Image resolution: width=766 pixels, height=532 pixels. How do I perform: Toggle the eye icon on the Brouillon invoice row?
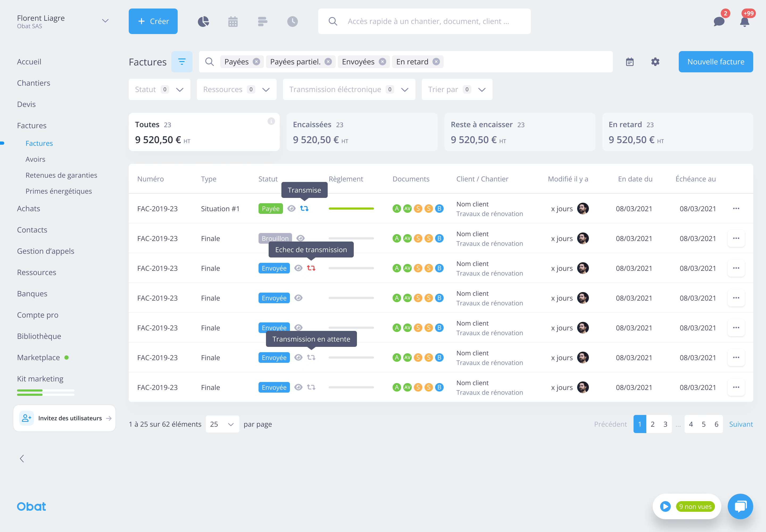(x=300, y=238)
